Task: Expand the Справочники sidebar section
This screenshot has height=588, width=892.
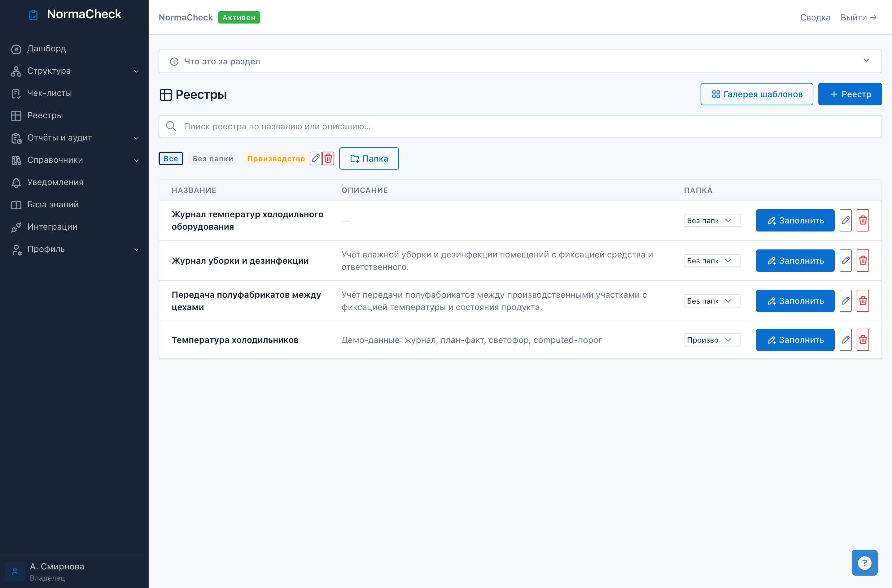Action: [136, 160]
